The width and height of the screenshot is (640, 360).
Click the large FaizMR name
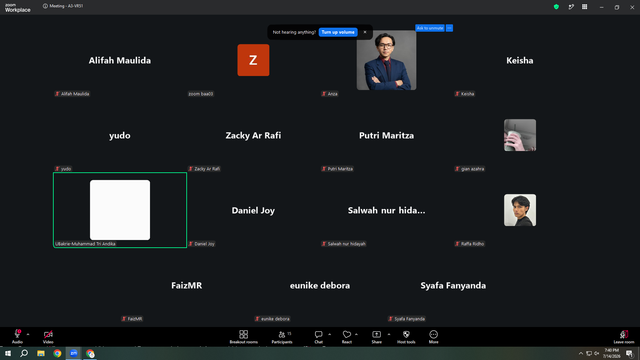tap(187, 285)
